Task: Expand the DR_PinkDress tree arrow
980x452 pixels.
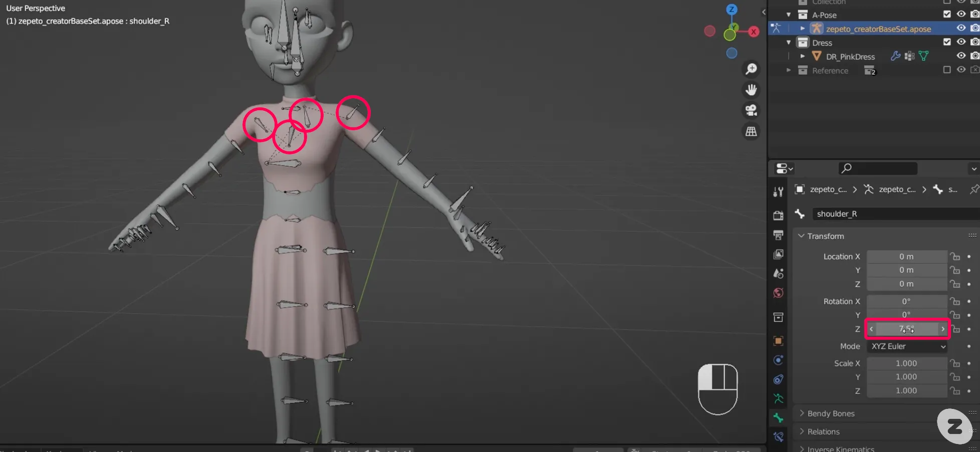Action: pyautogui.click(x=803, y=57)
